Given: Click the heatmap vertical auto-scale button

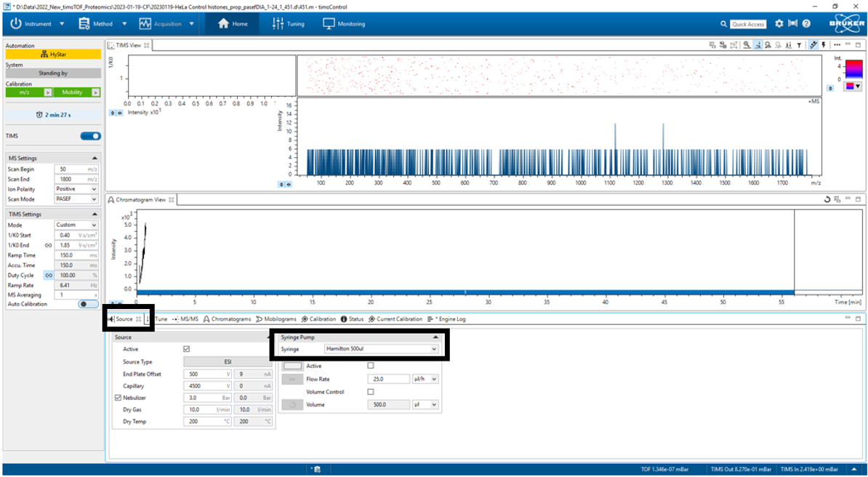Looking at the screenshot, I should tap(830, 88).
